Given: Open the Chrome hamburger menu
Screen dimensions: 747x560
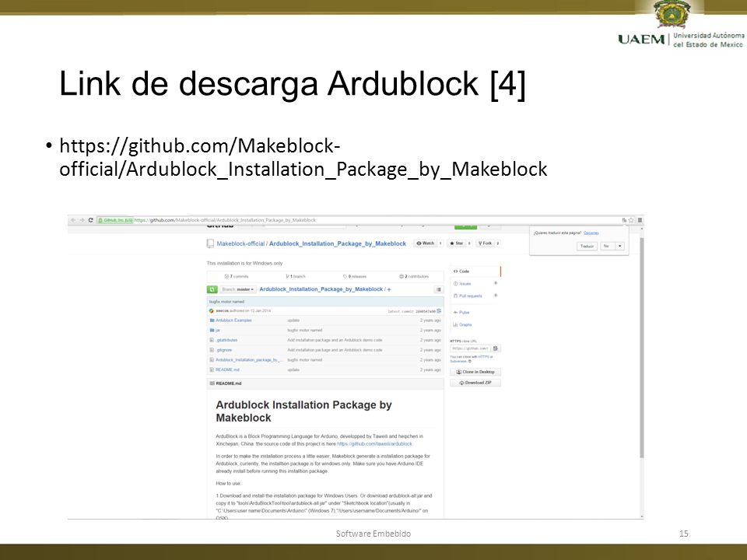Looking at the screenshot, I should [640, 220].
